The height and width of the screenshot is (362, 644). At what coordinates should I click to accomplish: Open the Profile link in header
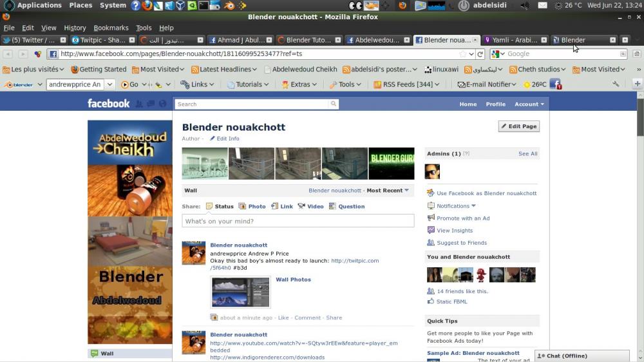pos(495,104)
